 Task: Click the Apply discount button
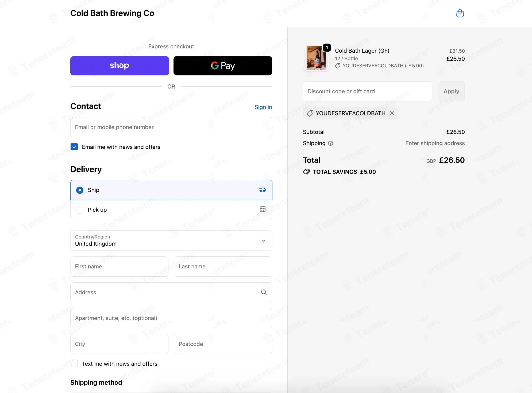tap(451, 91)
